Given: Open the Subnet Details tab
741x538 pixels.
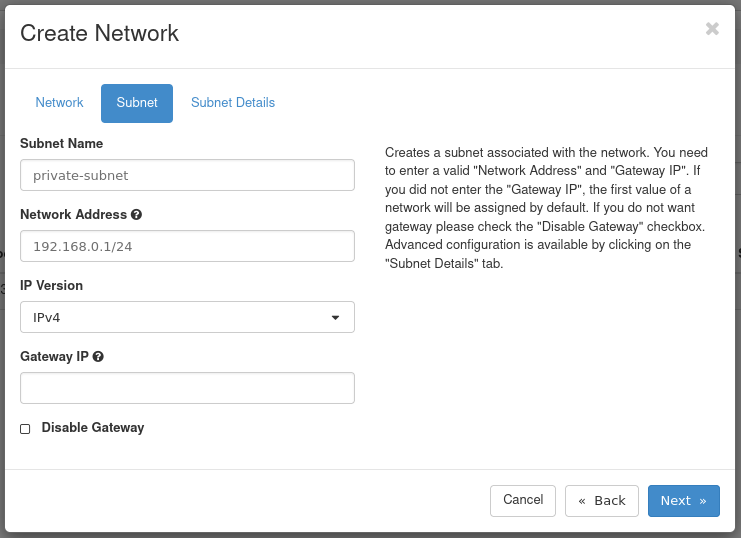Looking at the screenshot, I should [233, 103].
